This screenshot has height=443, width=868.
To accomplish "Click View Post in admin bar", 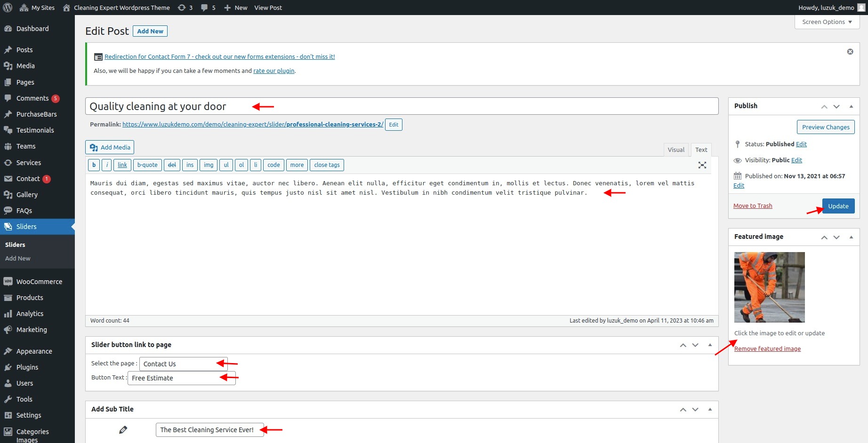I will coord(268,8).
